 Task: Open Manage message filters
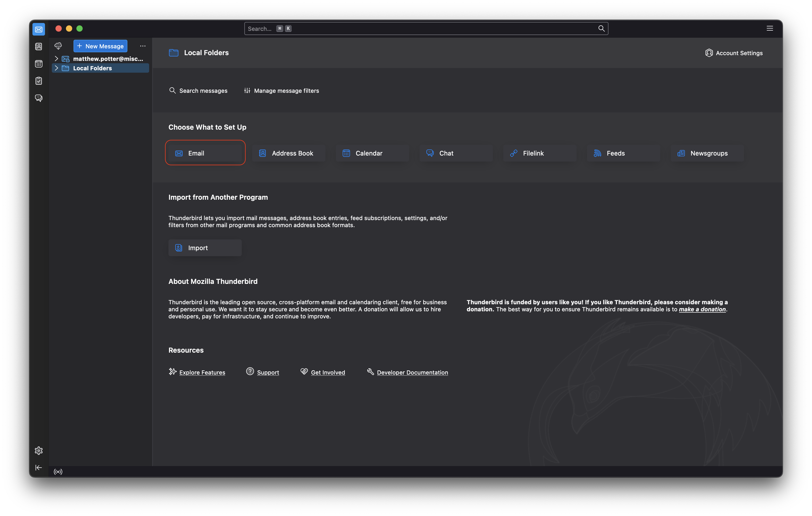click(x=281, y=91)
